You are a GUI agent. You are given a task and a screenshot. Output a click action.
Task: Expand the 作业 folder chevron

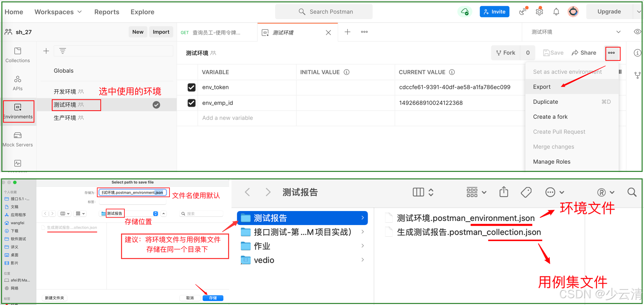[362, 246]
